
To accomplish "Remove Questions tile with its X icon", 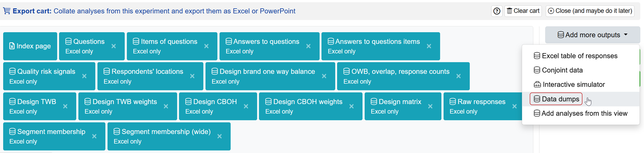I will tap(114, 46).
